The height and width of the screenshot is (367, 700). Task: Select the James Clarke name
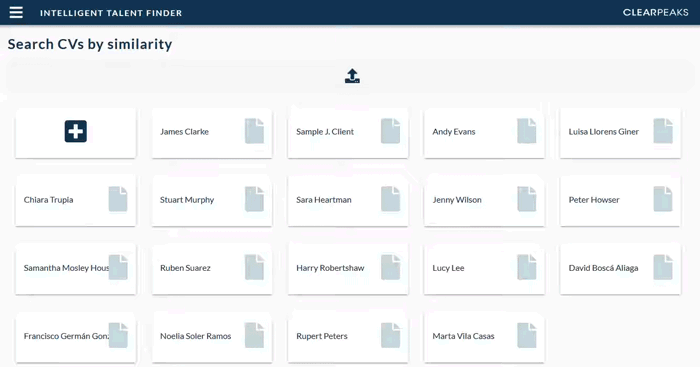tap(184, 132)
